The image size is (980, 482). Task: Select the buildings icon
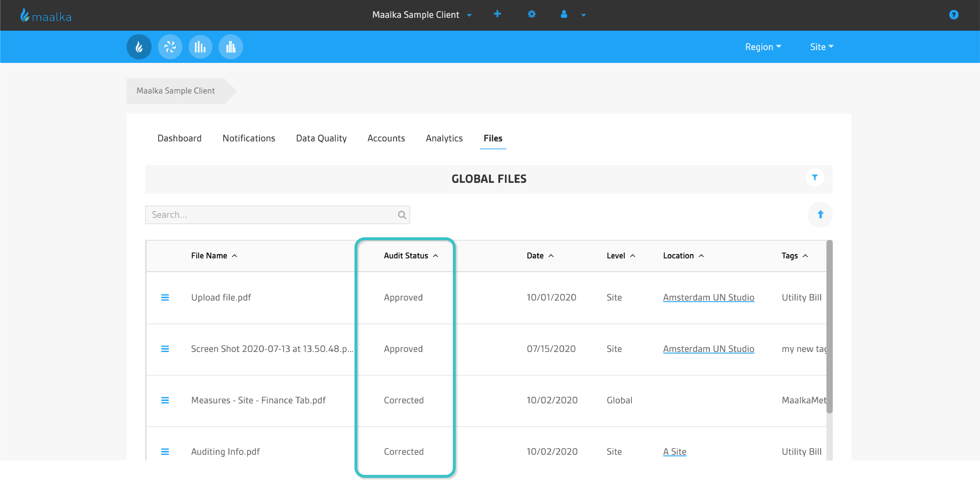(231, 47)
